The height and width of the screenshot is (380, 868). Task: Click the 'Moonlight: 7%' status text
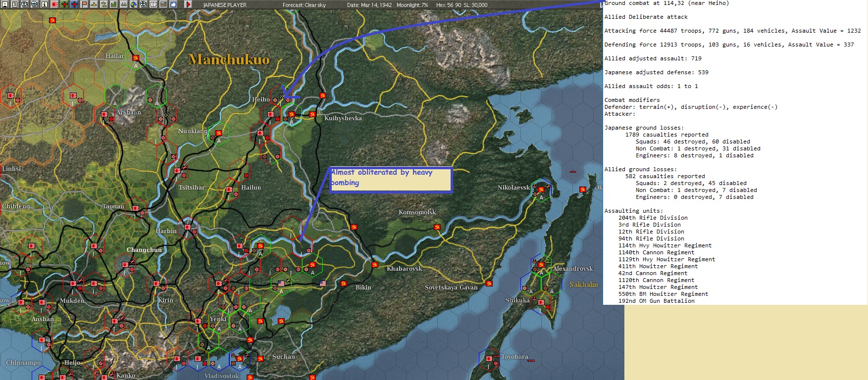pyautogui.click(x=413, y=5)
